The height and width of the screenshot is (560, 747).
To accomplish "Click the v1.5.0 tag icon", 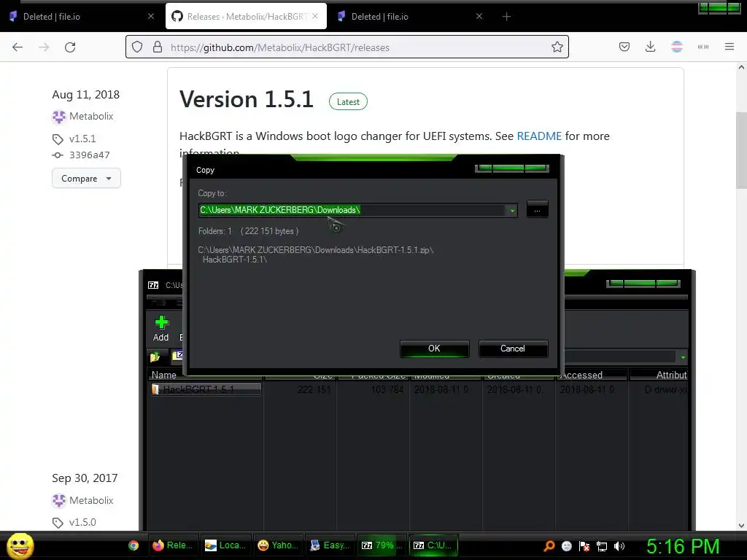I will [58, 522].
